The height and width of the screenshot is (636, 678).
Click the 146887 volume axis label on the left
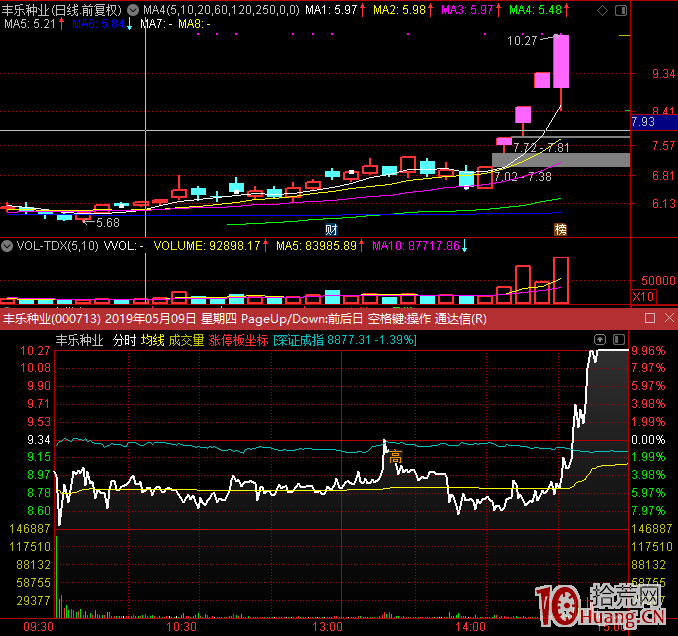[x=30, y=529]
